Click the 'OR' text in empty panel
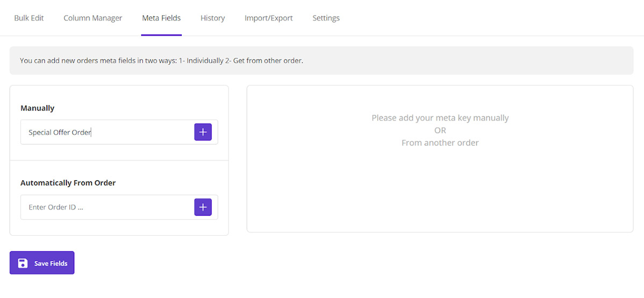Viewport: 644px width, 298px height. pyautogui.click(x=440, y=130)
